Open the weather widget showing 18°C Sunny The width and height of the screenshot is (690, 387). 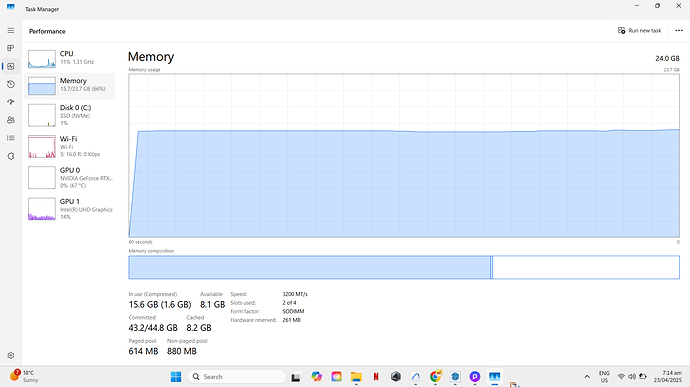25,376
